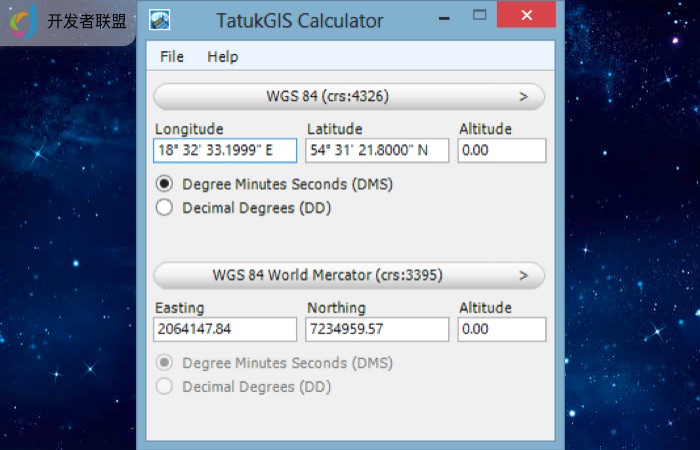
Task: Open the Help menu
Action: [222, 57]
